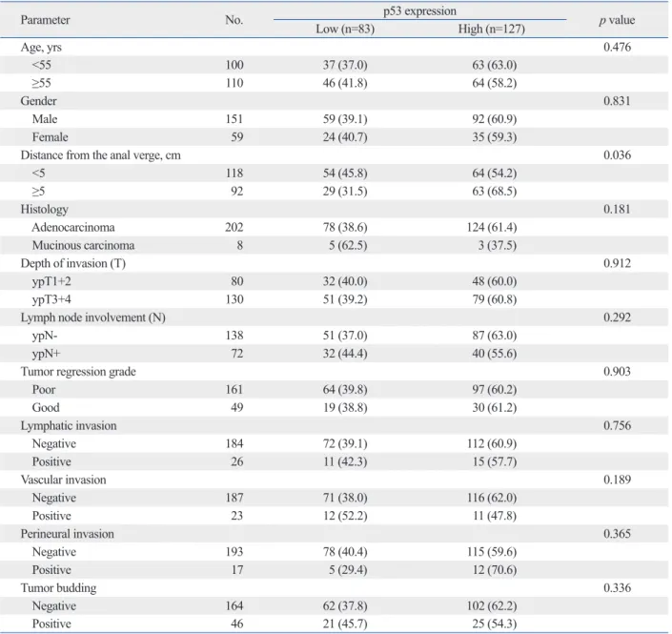Select cell '46 (41.8)'
The image size is (672, 634).
point(345,83)
